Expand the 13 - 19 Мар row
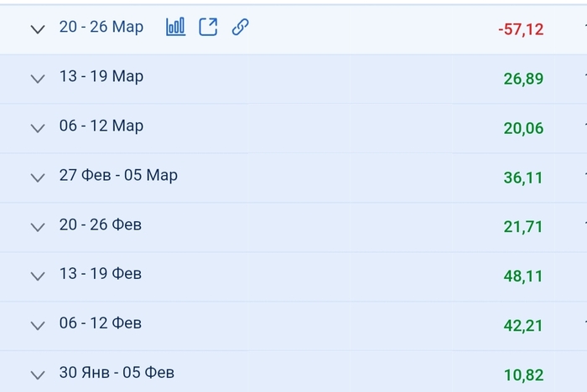Screen dimensions: 587x392 coord(37,79)
